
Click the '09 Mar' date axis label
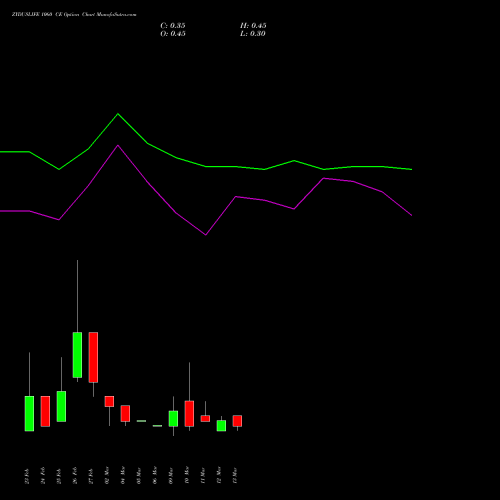[x=171, y=475]
